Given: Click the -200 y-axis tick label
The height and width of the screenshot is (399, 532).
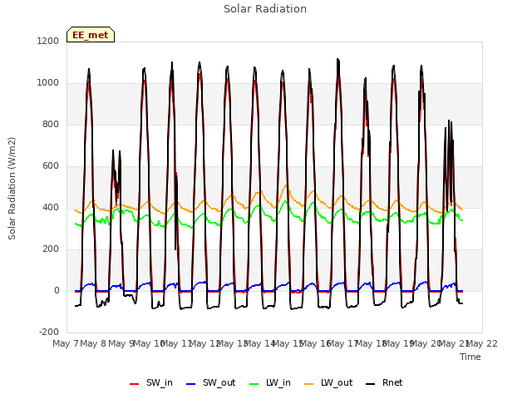Looking at the screenshot, I should pos(49,332).
